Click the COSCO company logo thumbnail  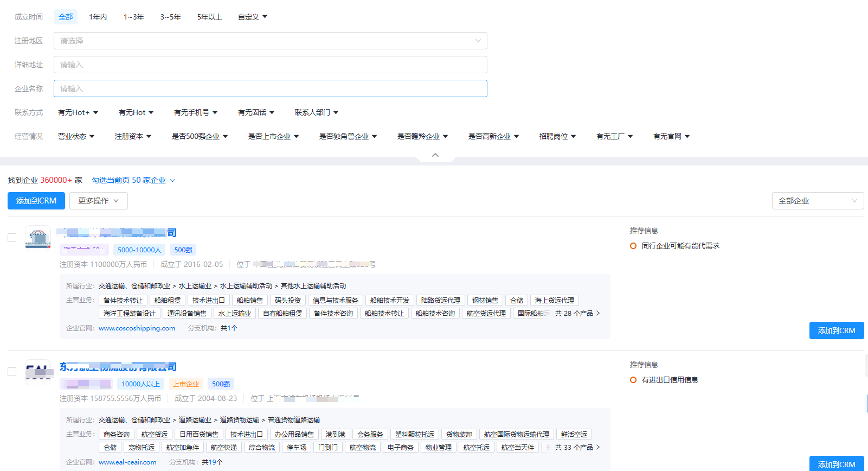(x=38, y=238)
